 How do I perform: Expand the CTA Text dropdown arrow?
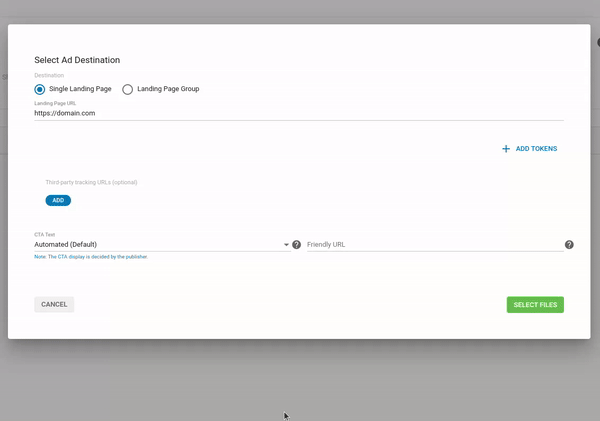[x=286, y=245]
